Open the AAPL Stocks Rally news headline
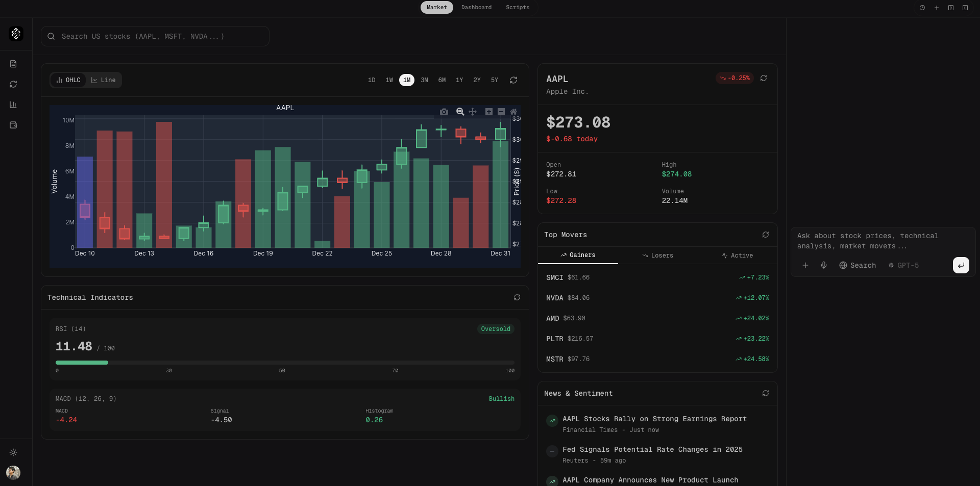 coord(654,419)
